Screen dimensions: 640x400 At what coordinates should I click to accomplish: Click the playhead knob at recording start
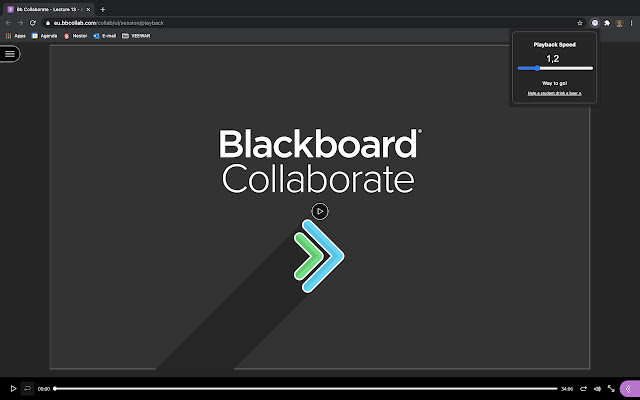click(55, 389)
